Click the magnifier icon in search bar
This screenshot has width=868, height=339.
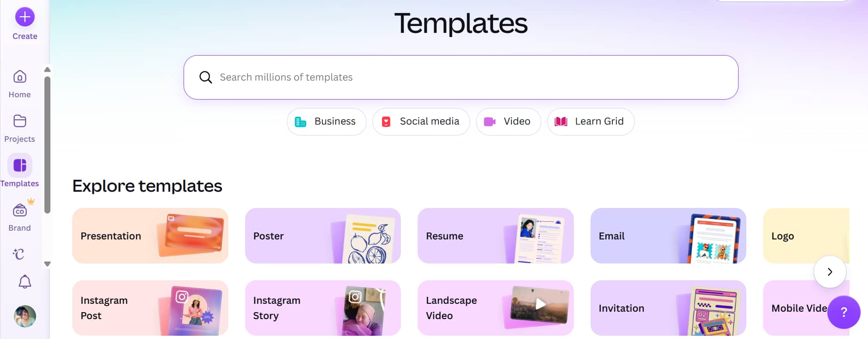coord(205,77)
